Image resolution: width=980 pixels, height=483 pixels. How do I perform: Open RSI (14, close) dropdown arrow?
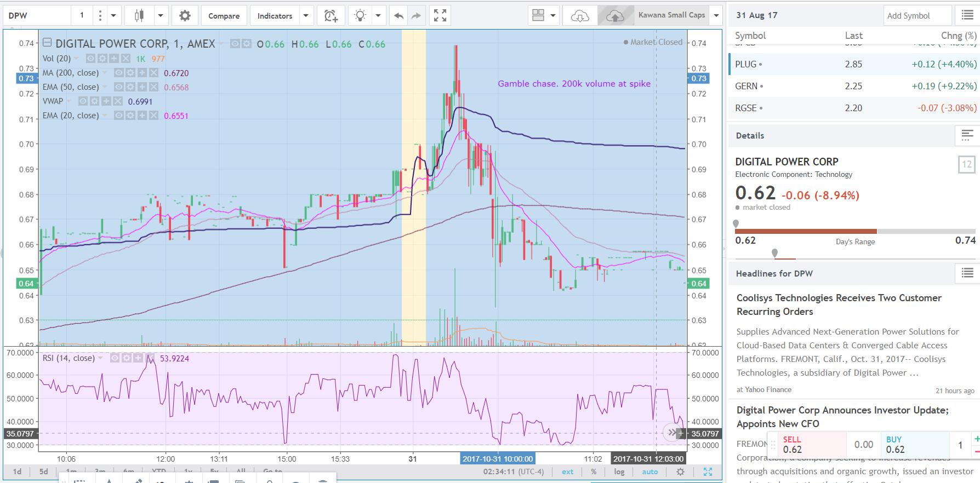(x=100, y=358)
